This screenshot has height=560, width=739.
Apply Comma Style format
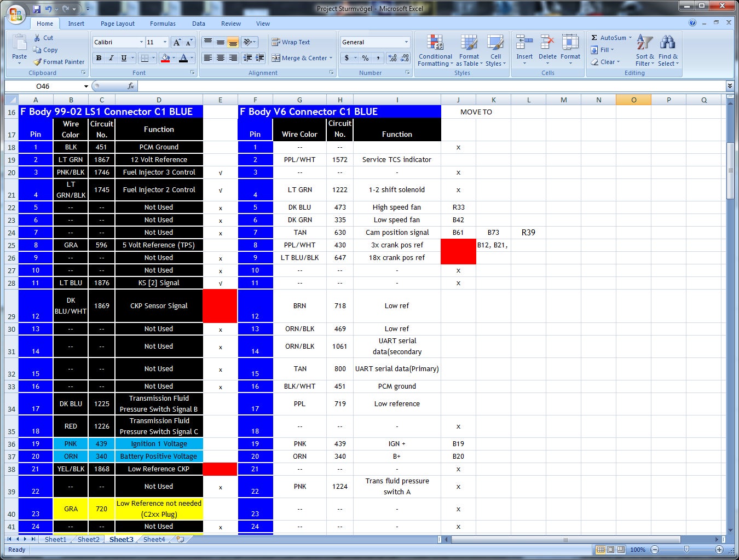coord(378,58)
